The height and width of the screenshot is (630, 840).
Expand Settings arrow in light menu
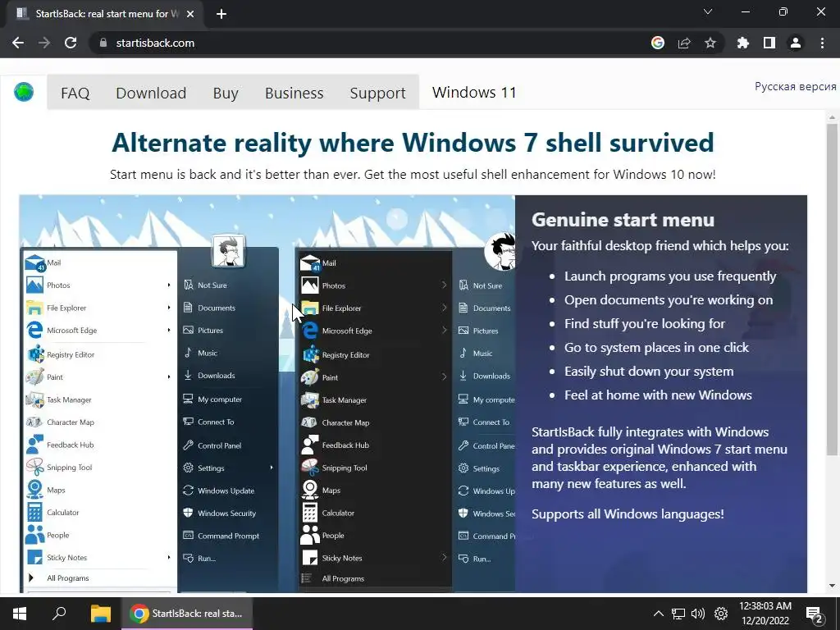(272, 468)
